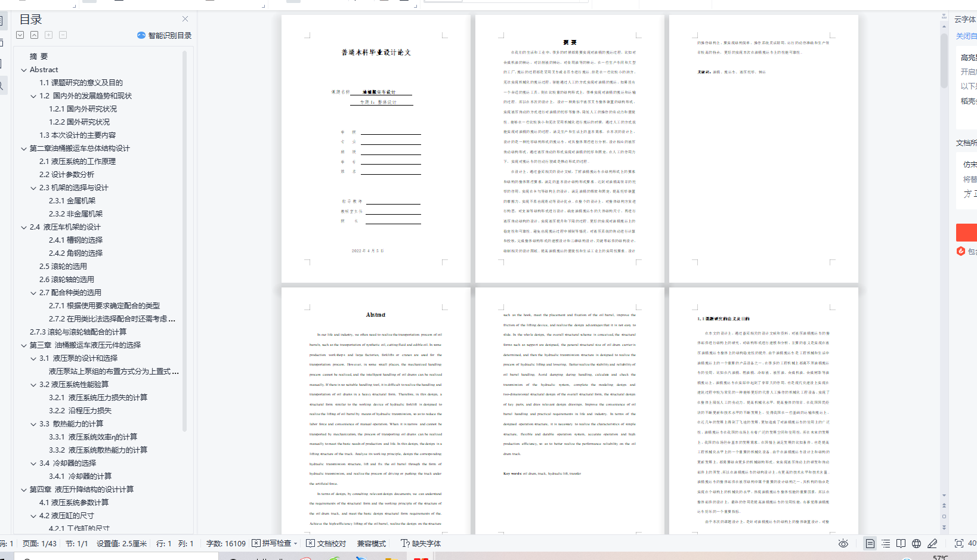
Task: Click the 字数: 16109 word count
Action: [226, 543]
